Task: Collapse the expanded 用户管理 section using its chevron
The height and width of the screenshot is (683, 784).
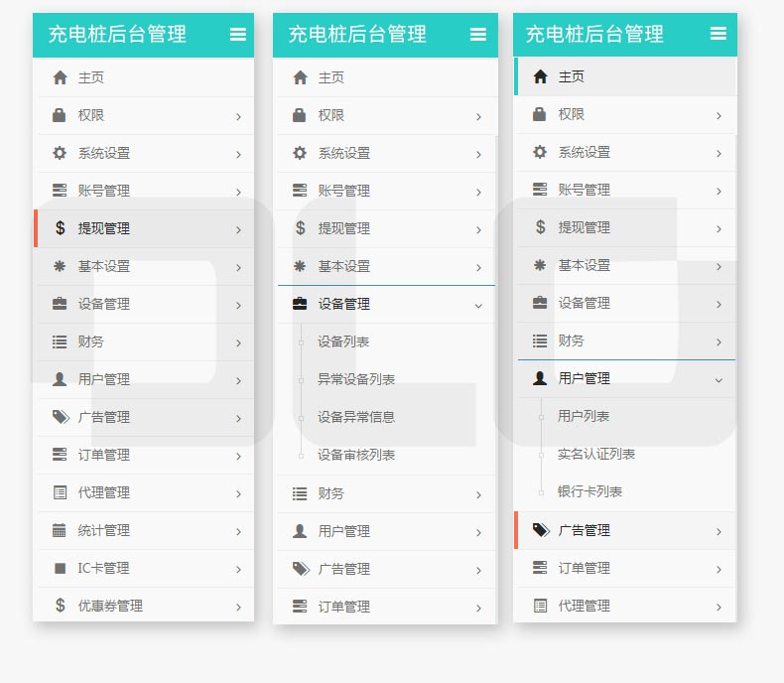Action: [x=719, y=379]
